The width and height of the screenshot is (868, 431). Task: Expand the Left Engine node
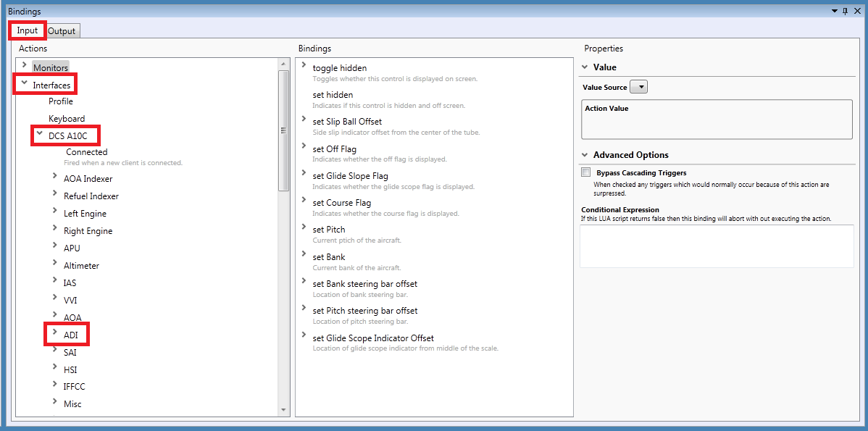tap(55, 210)
